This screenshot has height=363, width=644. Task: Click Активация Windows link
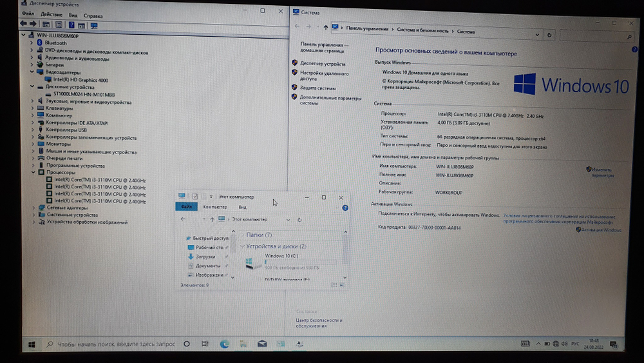(601, 230)
